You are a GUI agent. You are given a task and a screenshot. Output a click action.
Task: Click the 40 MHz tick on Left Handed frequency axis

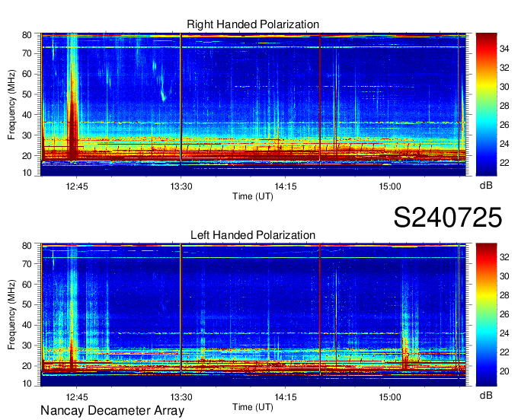tap(27, 325)
